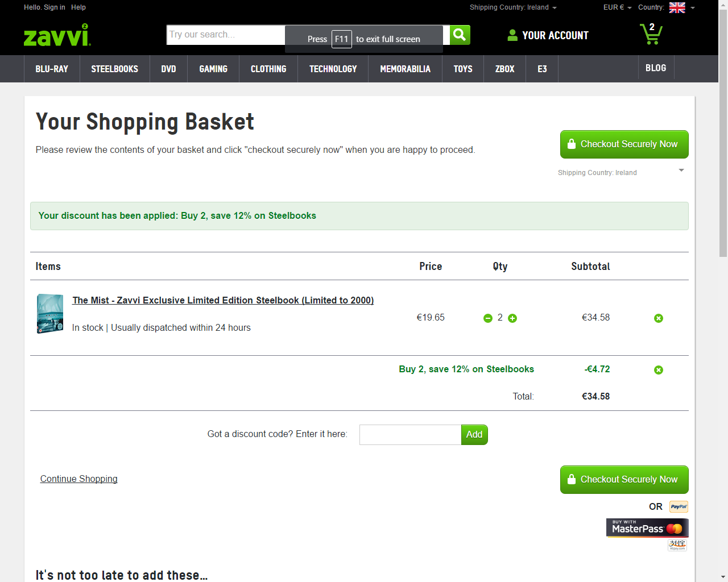Open the Toys menu

point(463,69)
